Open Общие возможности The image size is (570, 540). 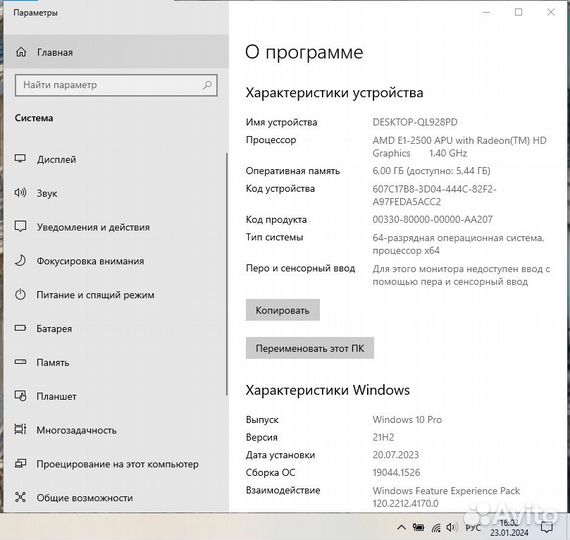tap(116, 497)
